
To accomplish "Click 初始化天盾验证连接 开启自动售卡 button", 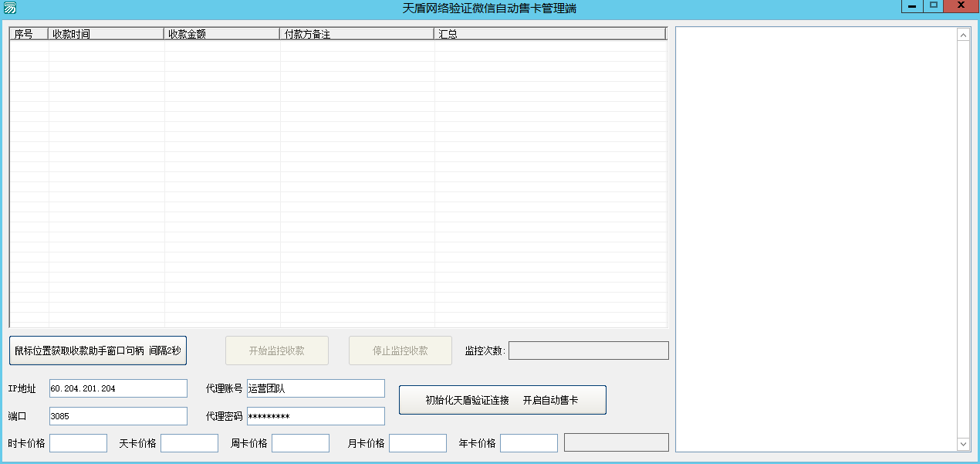I will 502,400.
